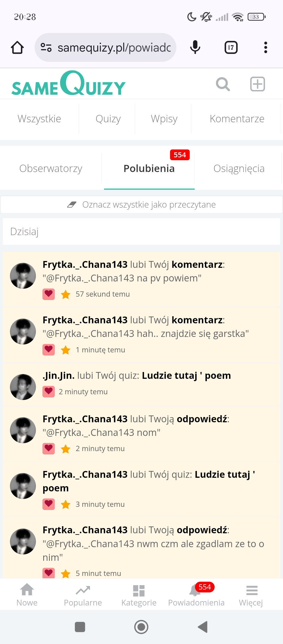
Task: Tap the site info icon in address bar
Action: [x=46, y=47]
